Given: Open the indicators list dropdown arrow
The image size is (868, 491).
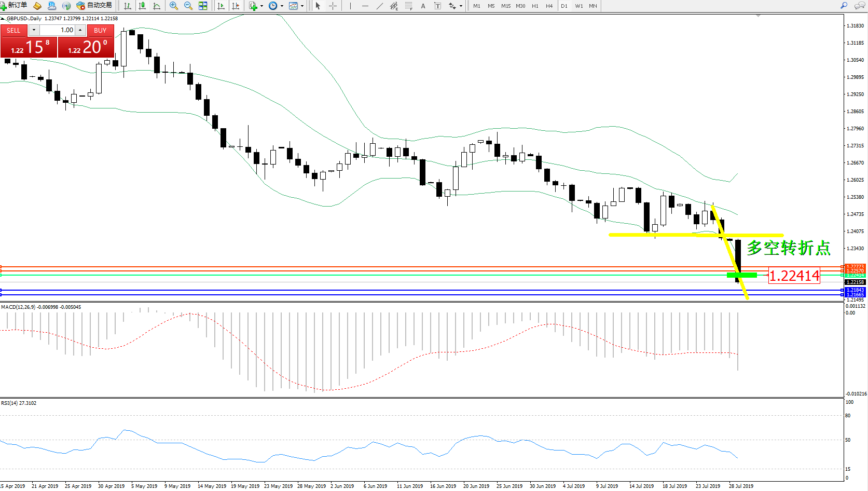Looking at the screenshot, I should (x=261, y=6).
